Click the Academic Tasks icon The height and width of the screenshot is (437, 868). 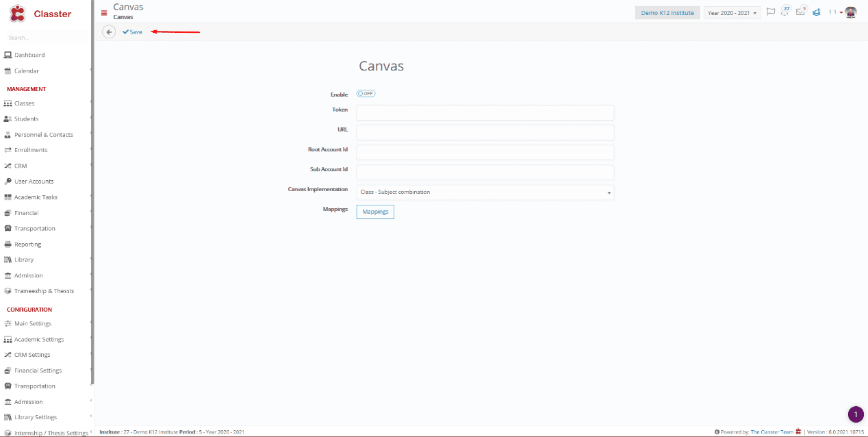pos(8,197)
